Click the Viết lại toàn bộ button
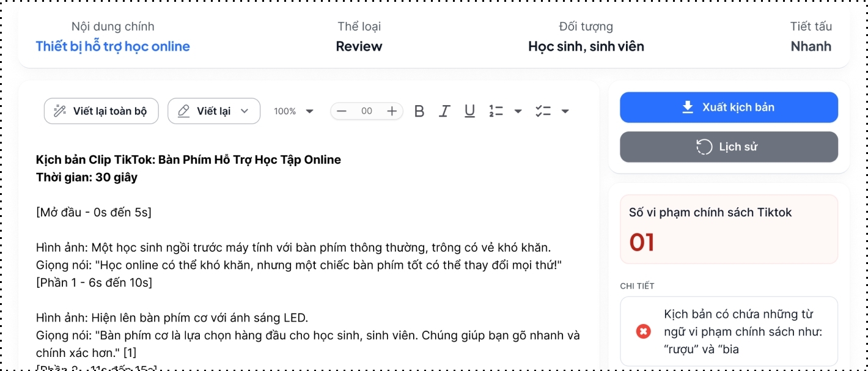Screen dimensions: 868x371 pyautogui.click(x=101, y=111)
